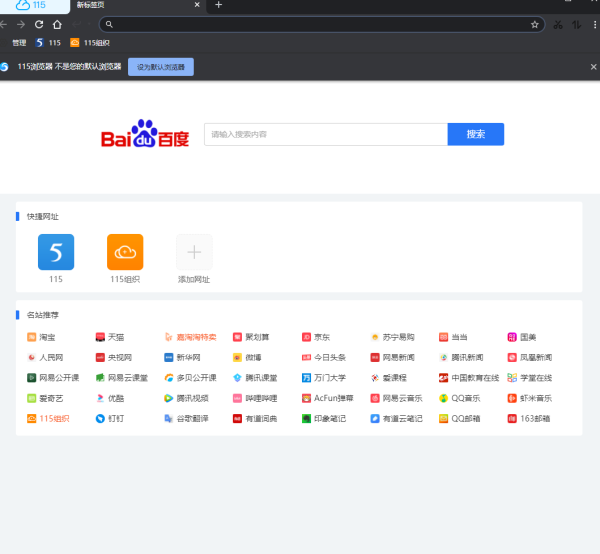600x554 pixels.
Task: Go back with the back arrow
Action: coord(3,25)
